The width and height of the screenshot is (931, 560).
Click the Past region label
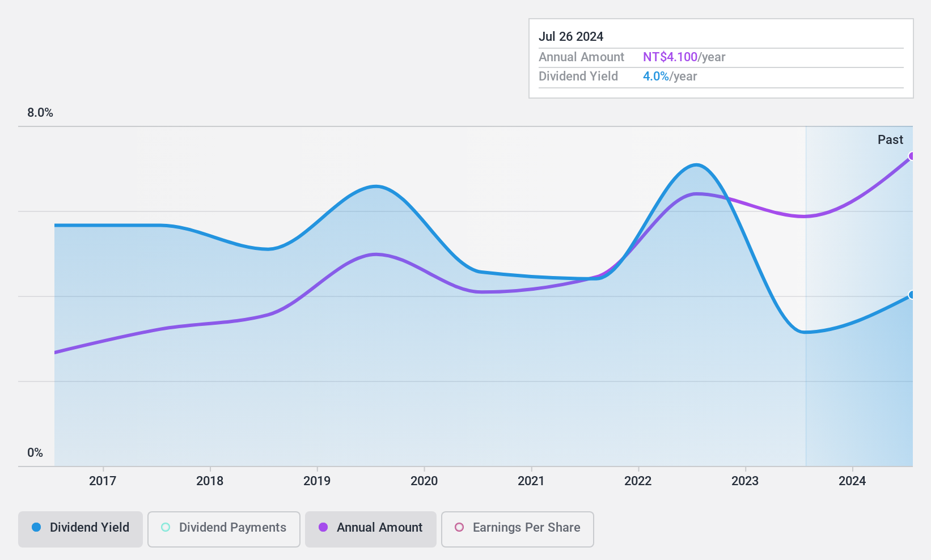[x=890, y=140]
